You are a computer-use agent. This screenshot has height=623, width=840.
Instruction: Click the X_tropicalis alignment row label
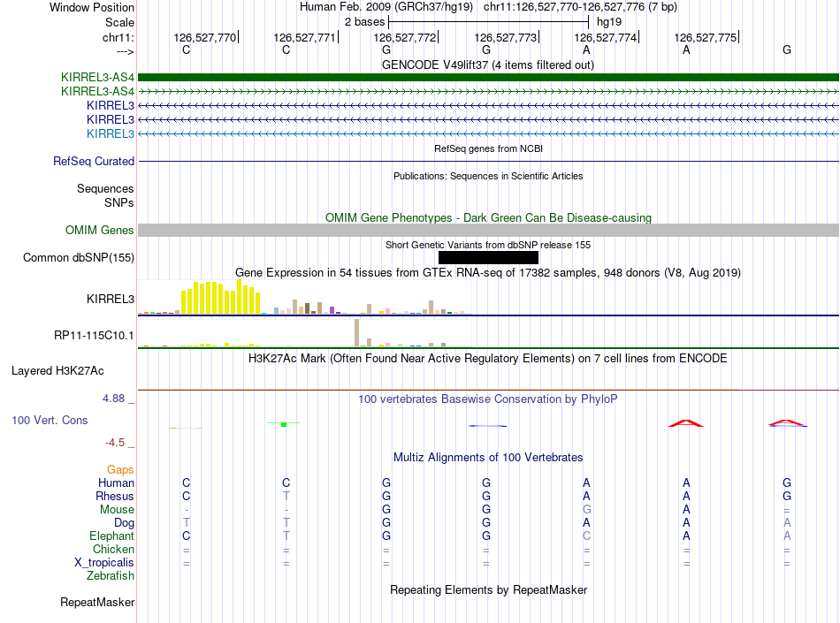pyautogui.click(x=104, y=563)
